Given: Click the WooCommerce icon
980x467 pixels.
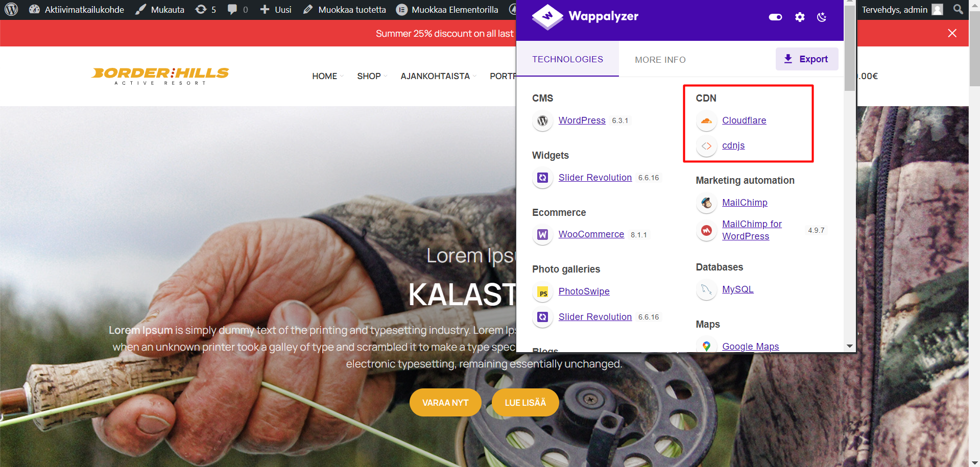Looking at the screenshot, I should click(x=542, y=234).
